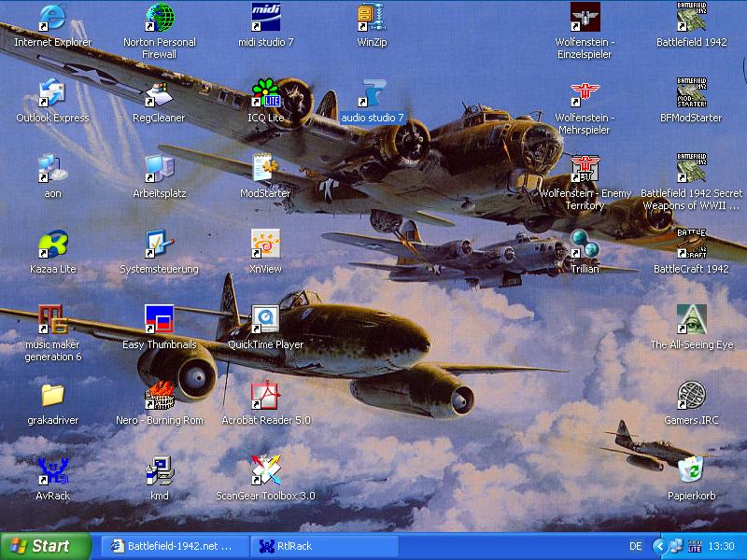Select the midi studio 7 icon
The image size is (747, 560).
click(x=266, y=18)
